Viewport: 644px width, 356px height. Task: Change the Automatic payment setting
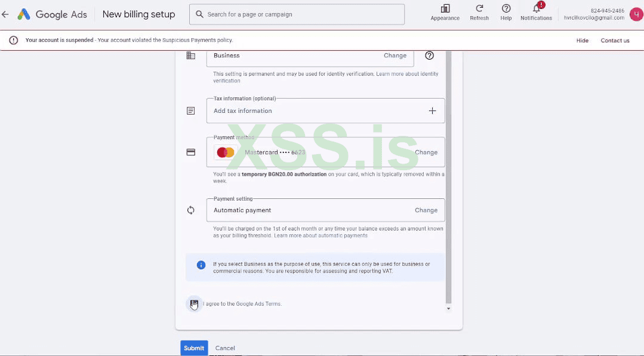point(426,210)
